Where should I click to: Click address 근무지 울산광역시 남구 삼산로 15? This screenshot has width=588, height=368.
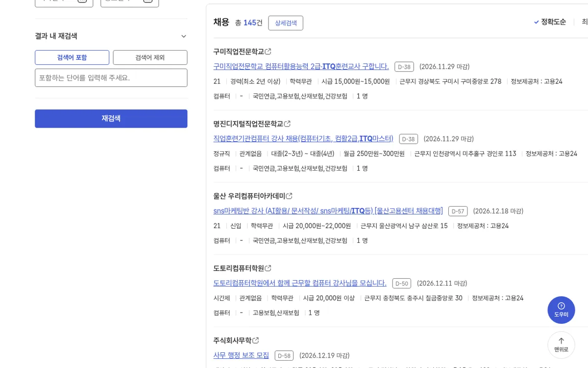(404, 226)
